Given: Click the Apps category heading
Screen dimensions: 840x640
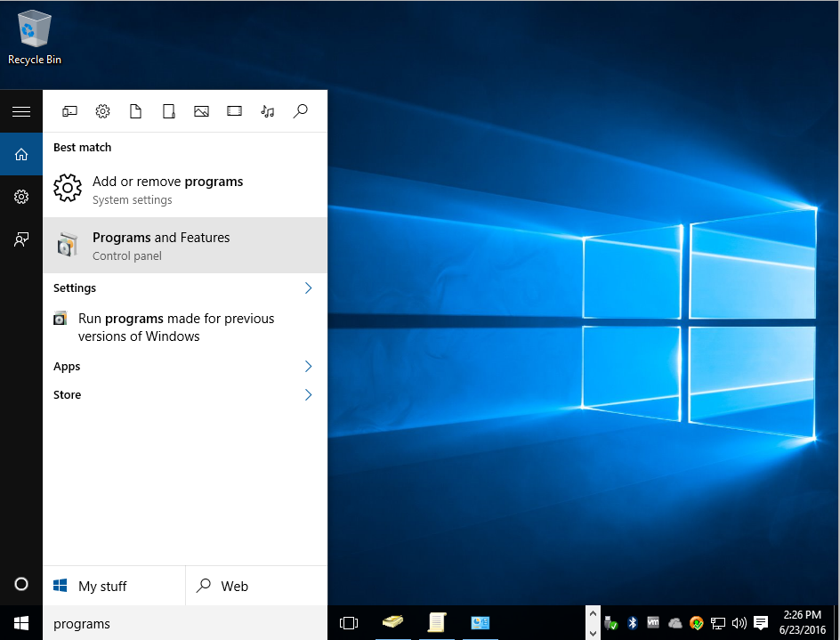Looking at the screenshot, I should click(67, 367).
